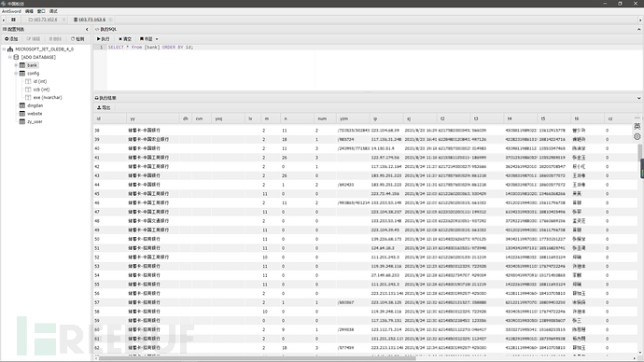Collapse the 配置列表 side panel
The width and height of the screenshot is (644, 362).
(87, 30)
